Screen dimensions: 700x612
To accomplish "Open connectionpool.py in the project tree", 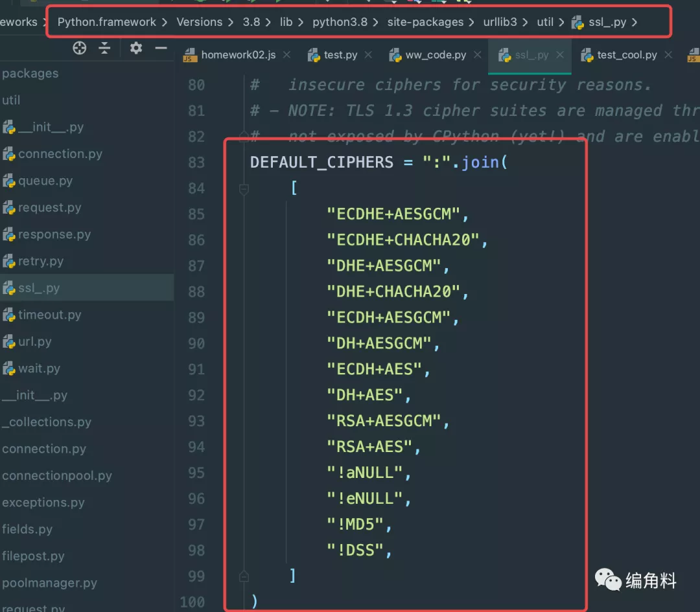I will click(x=57, y=475).
